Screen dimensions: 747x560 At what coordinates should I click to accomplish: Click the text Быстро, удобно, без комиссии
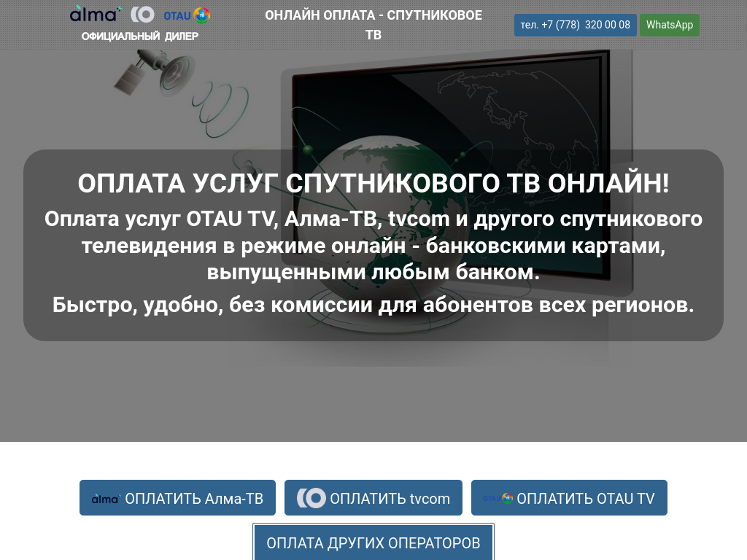[212, 305]
